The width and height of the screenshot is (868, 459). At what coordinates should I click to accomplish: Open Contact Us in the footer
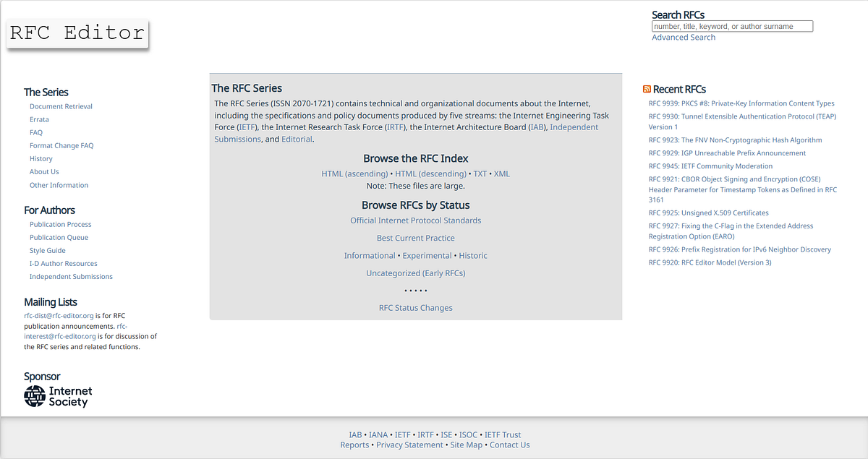tap(509, 445)
